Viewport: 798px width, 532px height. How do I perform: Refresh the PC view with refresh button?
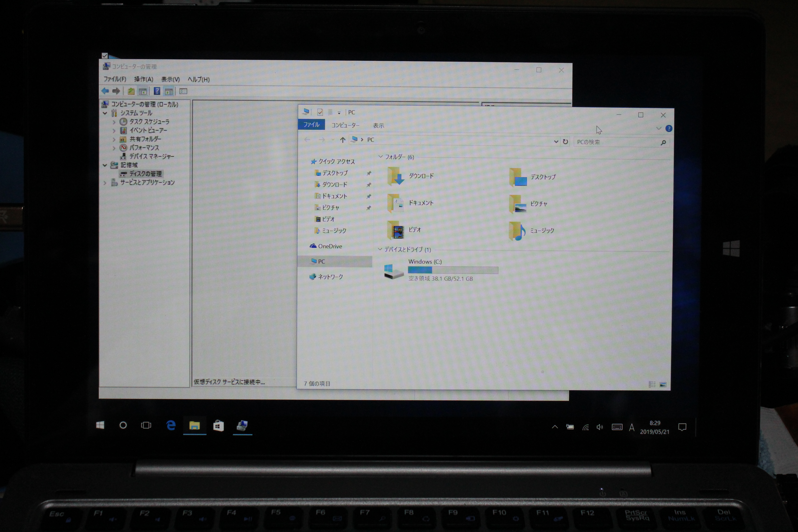point(565,141)
